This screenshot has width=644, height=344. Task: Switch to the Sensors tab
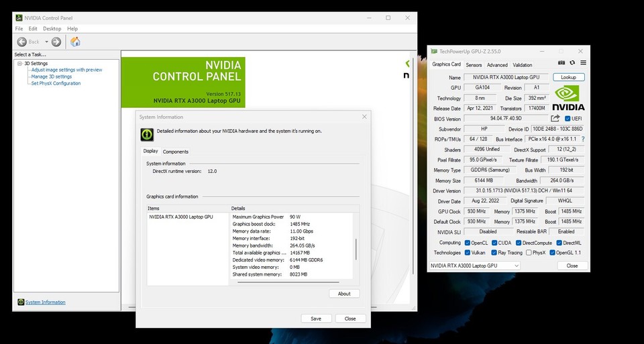pyautogui.click(x=474, y=65)
